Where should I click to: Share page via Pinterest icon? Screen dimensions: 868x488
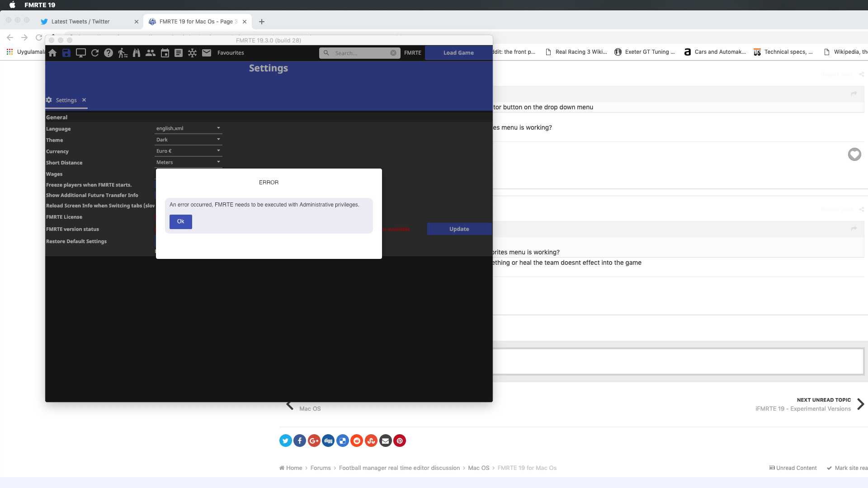tap(400, 441)
